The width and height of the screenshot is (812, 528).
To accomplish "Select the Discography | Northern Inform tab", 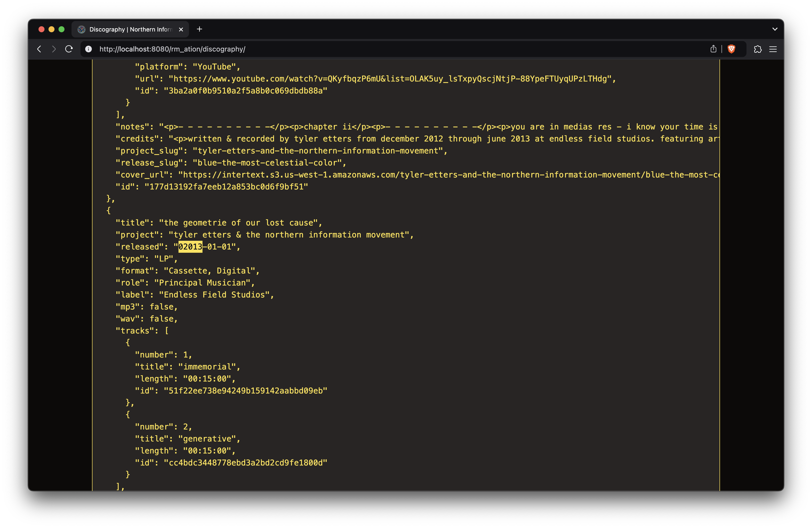I will point(130,30).
